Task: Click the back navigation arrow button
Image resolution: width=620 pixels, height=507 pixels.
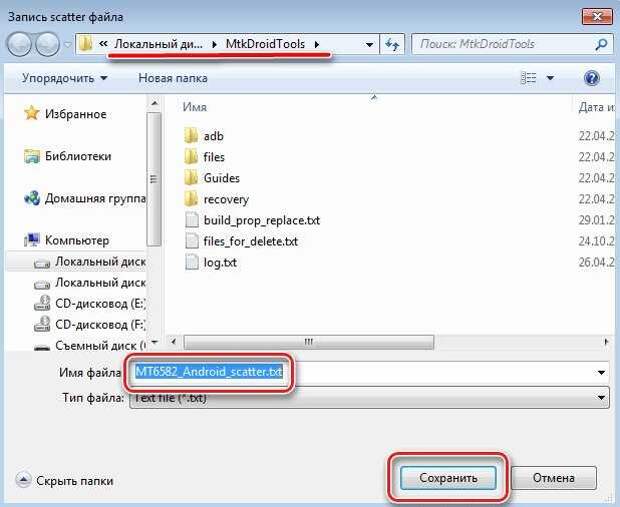Action: point(20,44)
